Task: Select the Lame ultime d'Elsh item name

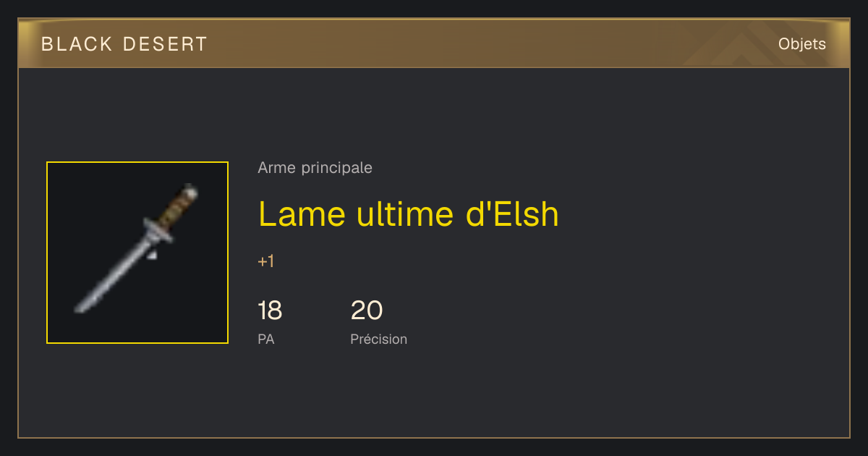Action: [x=408, y=214]
